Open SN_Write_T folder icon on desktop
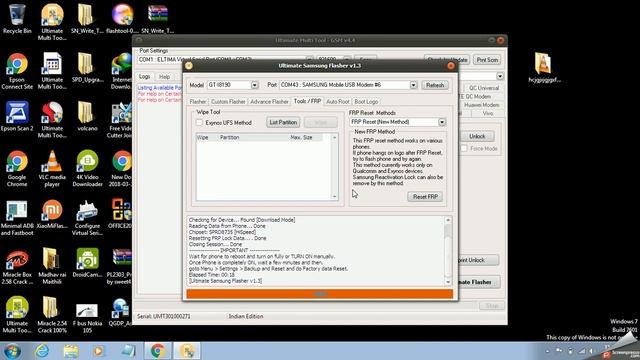 point(87,18)
